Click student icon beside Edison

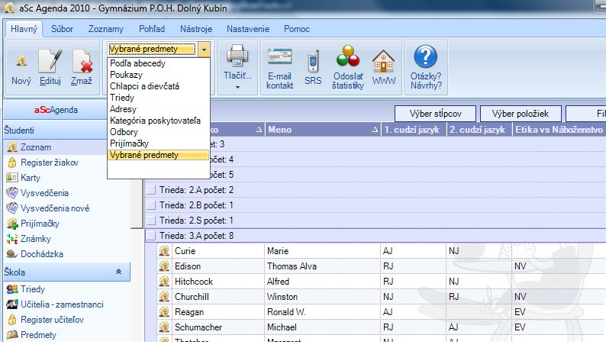tap(164, 266)
